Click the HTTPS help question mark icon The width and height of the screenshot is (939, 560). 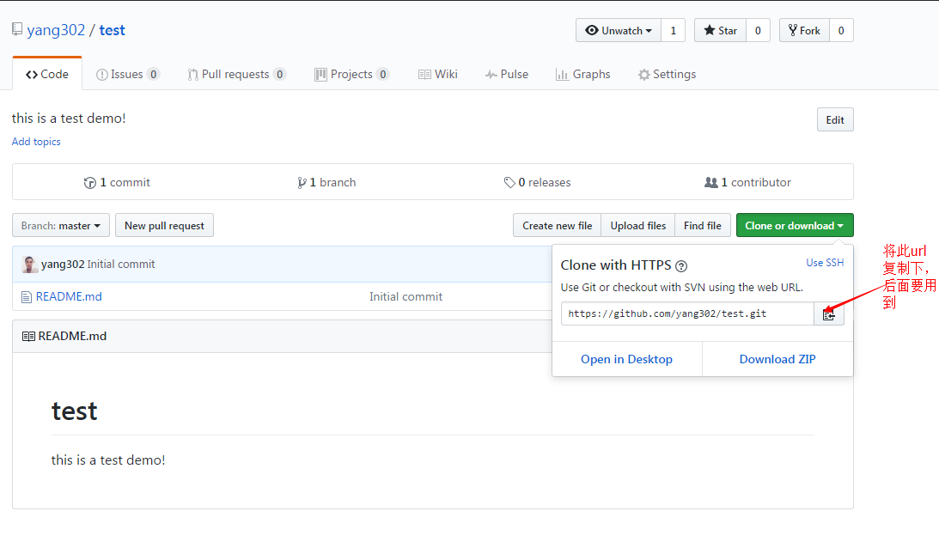(x=681, y=266)
